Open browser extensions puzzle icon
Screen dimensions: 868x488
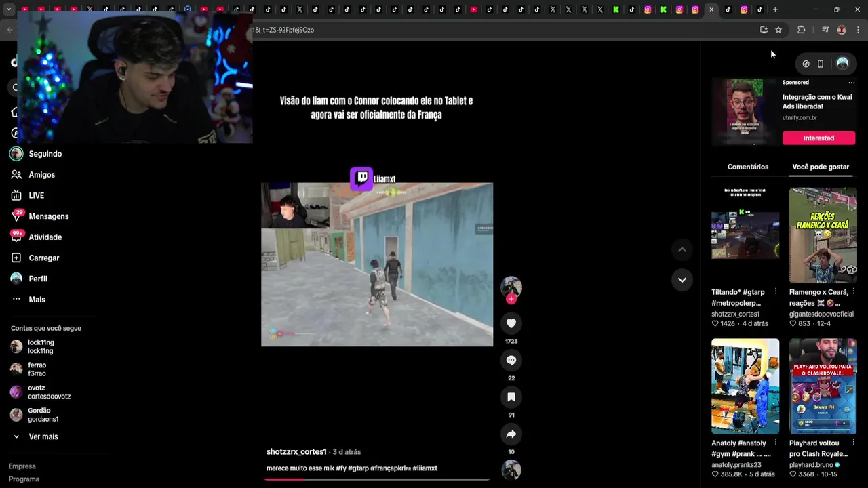[801, 30]
